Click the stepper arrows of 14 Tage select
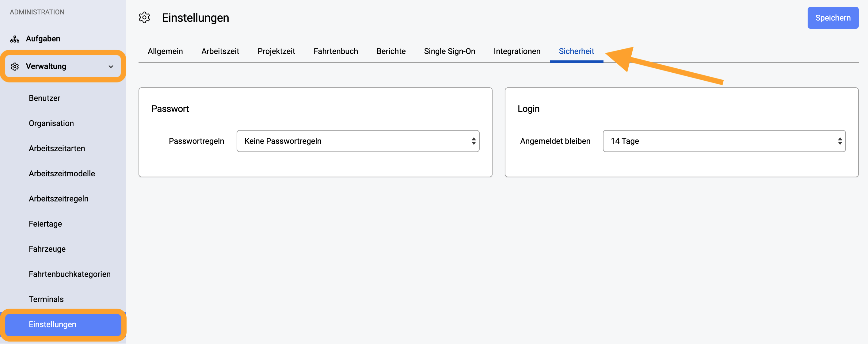This screenshot has width=868, height=344. tap(840, 141)
